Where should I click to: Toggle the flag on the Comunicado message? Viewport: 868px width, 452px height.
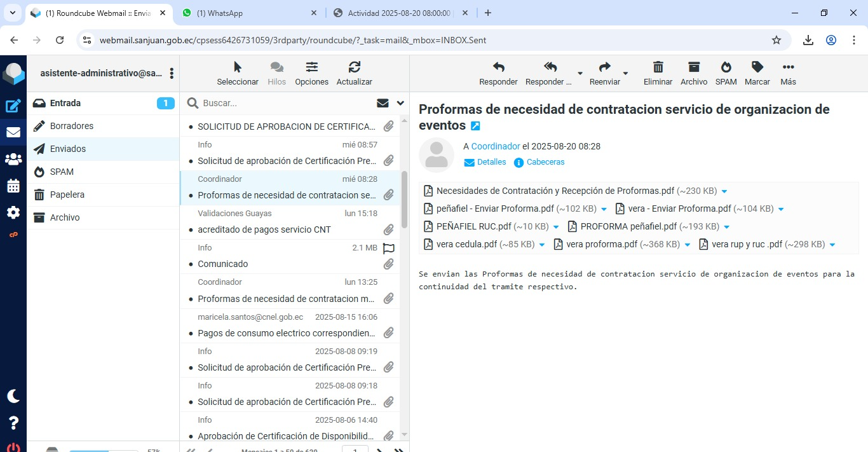pos(388,248)
